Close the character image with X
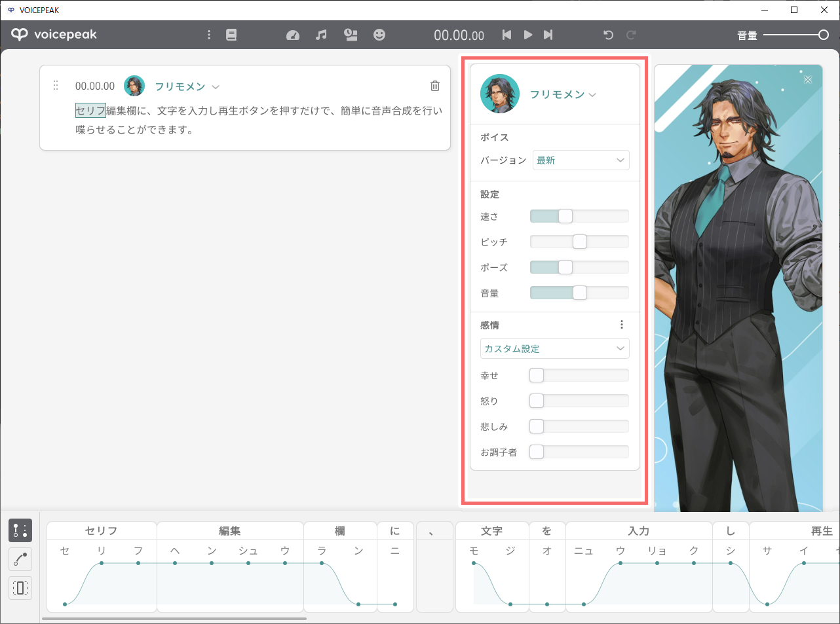The image size is (840, 624). tap(808, 79)
